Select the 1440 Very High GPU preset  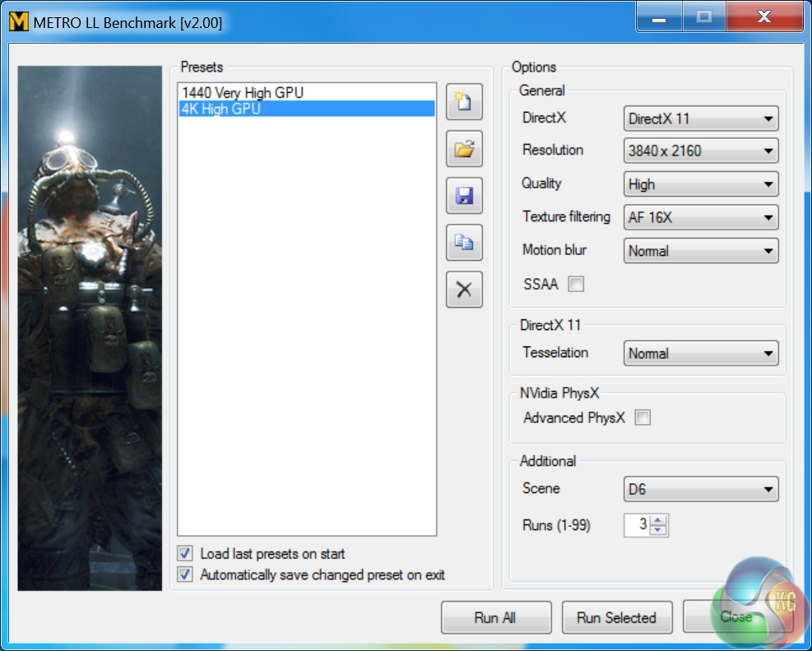coord(307,93)
